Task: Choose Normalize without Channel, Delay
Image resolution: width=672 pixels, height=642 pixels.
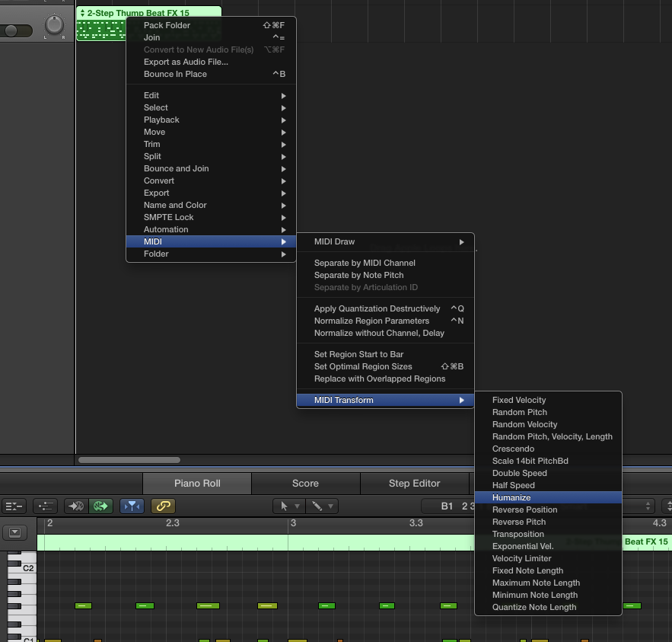Action: tap(385, 334)
